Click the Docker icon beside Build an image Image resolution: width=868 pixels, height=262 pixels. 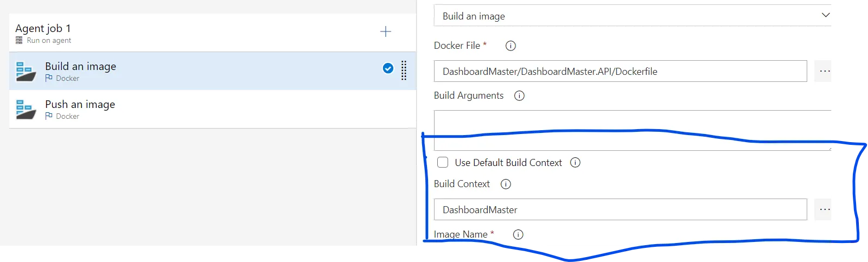click(x=25, y=71)
